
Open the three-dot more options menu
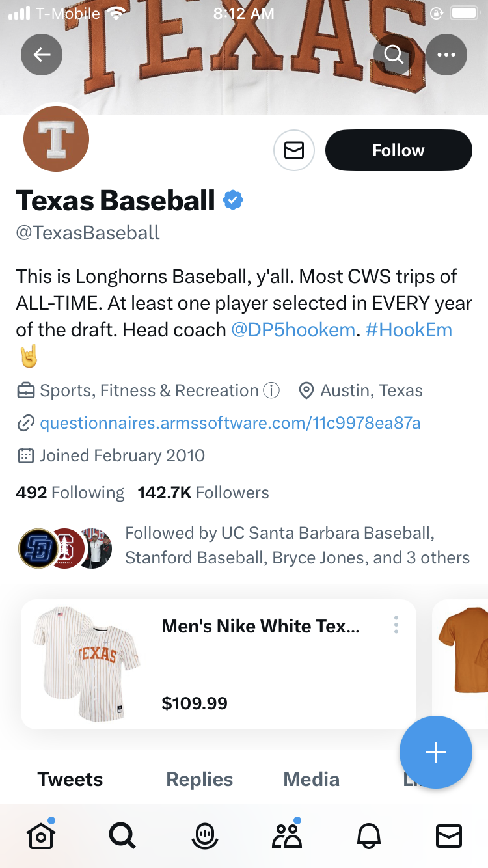(446, 55)
